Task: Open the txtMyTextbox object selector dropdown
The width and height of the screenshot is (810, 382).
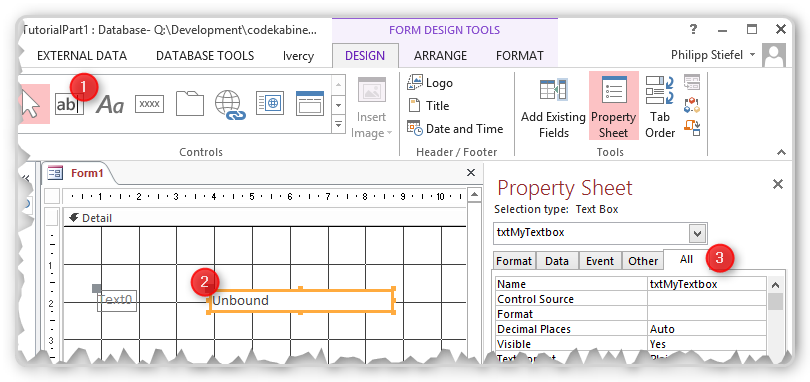Action: (697, 234)
